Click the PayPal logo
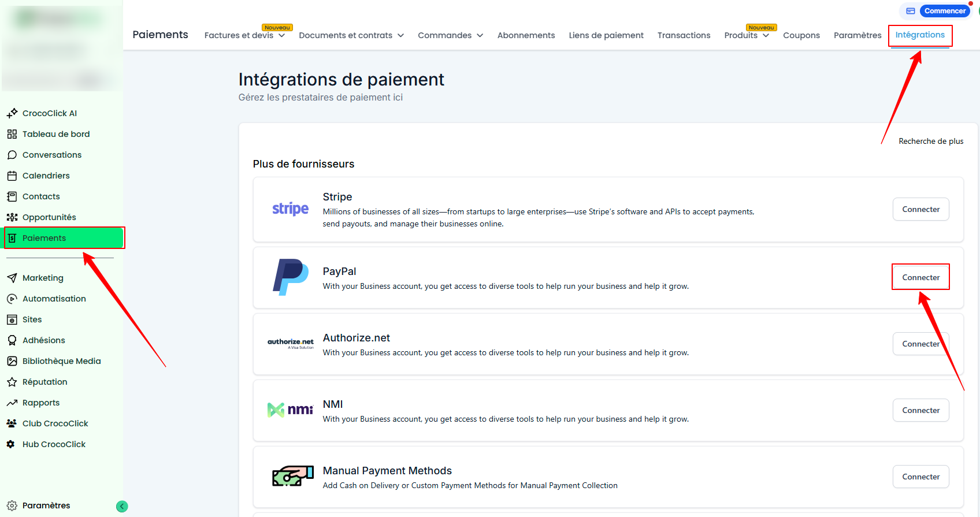The image size is (980, 517). pos(291,277)
